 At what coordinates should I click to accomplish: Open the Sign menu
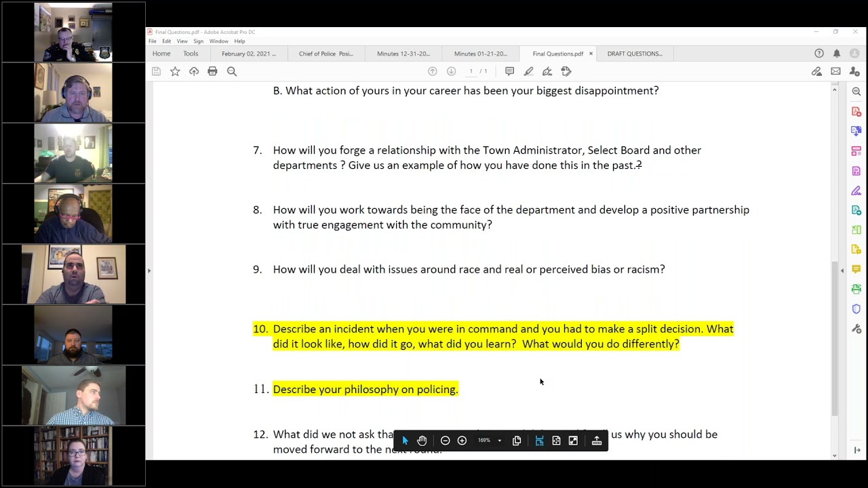pyautogui.click(x=198, y=41)
